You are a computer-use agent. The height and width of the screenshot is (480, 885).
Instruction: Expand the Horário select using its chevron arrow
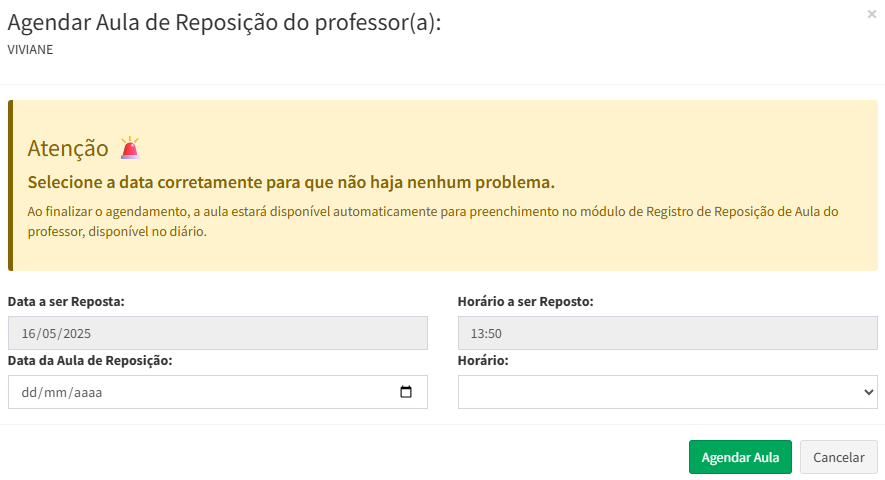[x=868, y=392]
